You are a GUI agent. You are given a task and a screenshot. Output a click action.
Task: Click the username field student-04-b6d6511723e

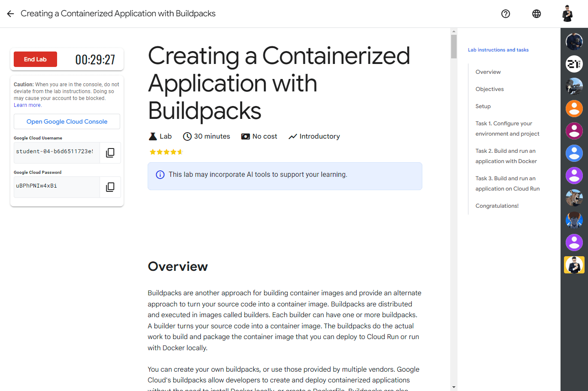pyautogui.click(x=57, y=153)
